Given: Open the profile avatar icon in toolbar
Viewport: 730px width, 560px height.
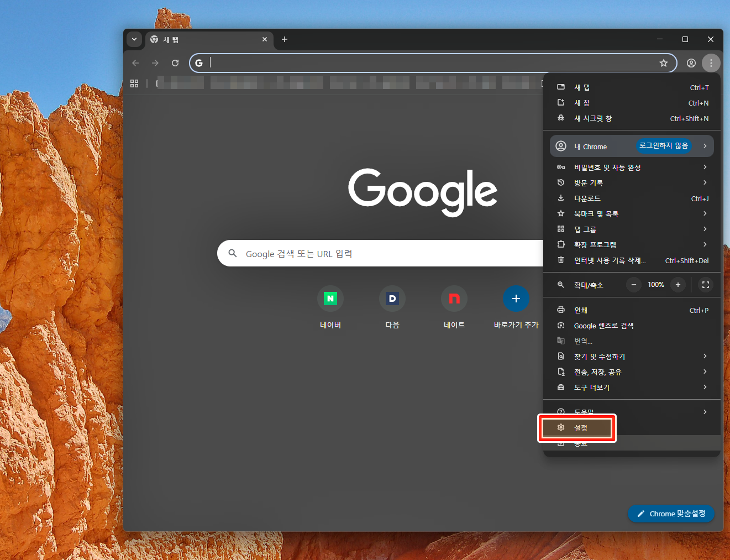Looking at the screenshot, I should (x=691, y=63).
